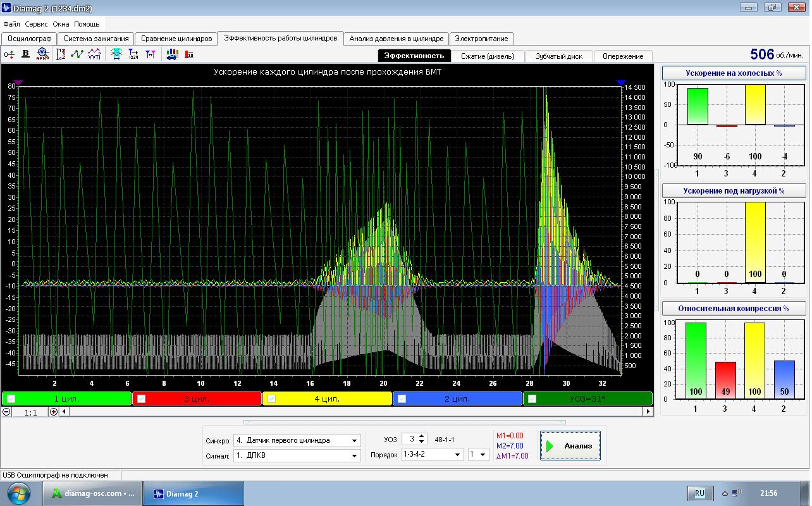Expand the Синхро dropdown
The height and width of the screenshot is (506, 812).
pos(354,440)
